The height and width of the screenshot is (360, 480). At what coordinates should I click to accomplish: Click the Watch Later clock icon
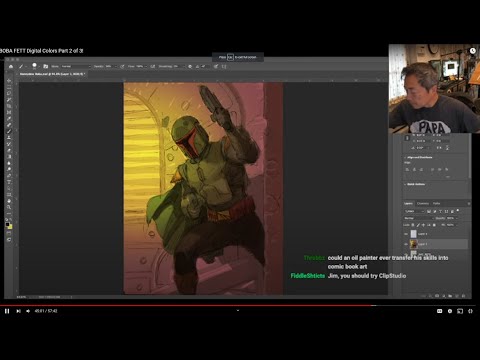coord(473,51)
